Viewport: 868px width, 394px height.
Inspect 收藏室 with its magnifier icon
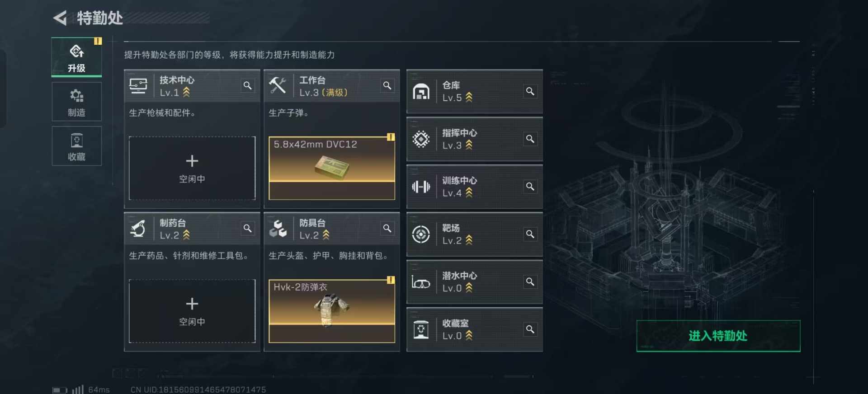(530, 329)
